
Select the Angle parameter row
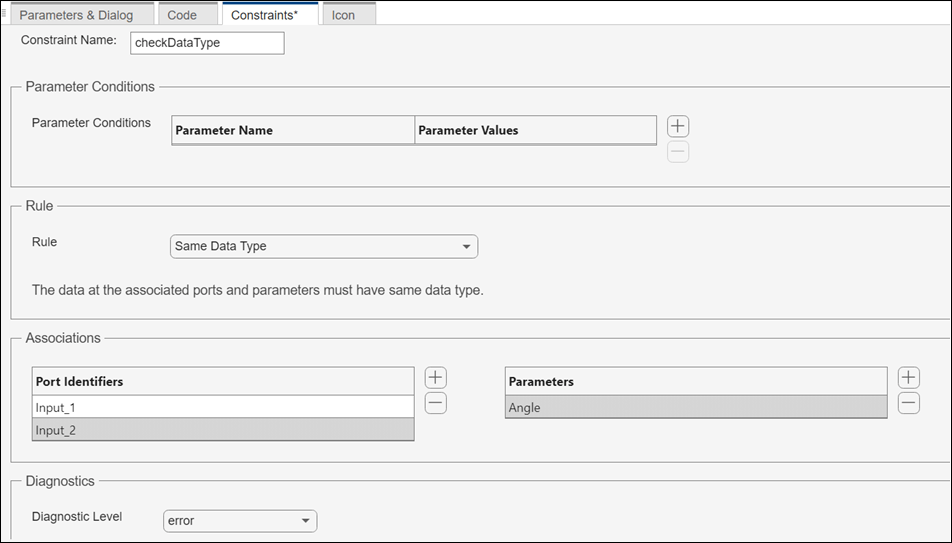695,407
